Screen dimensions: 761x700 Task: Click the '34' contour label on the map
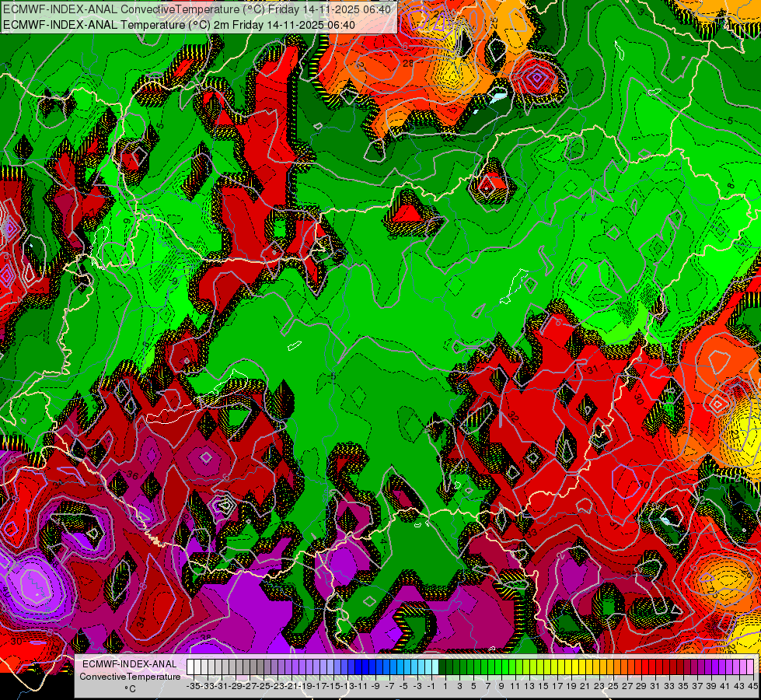click(141, 622)
